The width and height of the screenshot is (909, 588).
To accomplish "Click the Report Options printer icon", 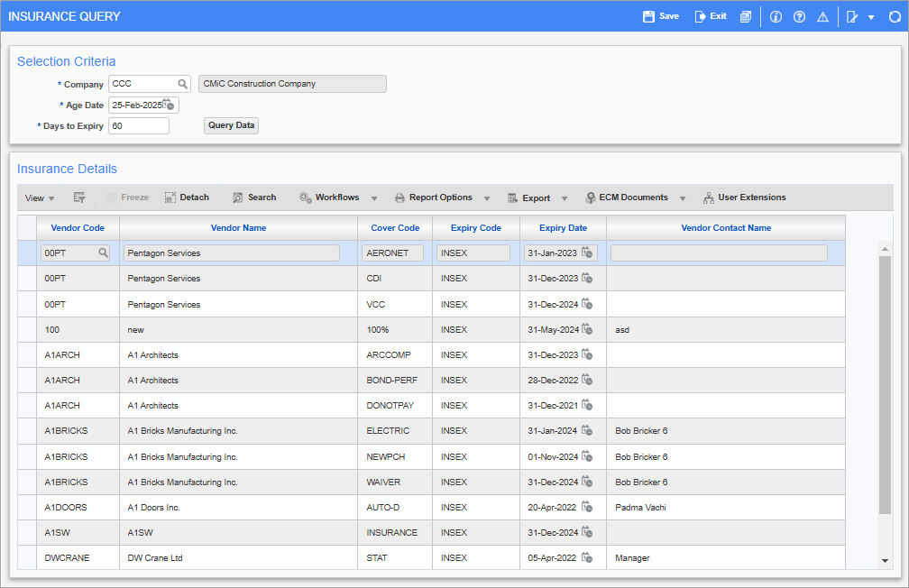I will pyautogui.click(x=400, y=198).
